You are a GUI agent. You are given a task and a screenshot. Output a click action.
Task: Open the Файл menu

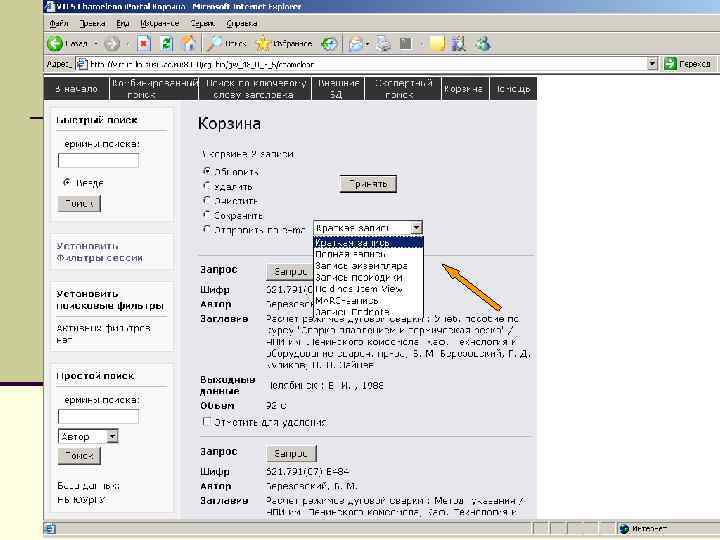(59, 23)
